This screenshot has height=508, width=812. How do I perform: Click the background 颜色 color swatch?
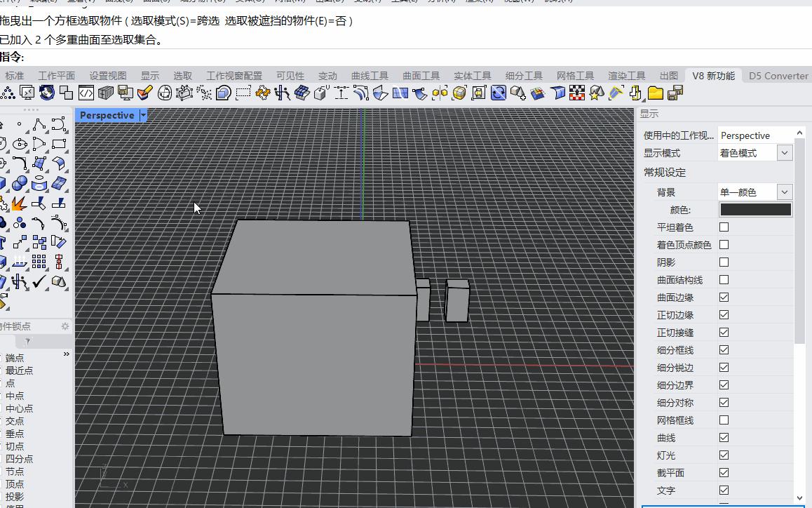755,208
